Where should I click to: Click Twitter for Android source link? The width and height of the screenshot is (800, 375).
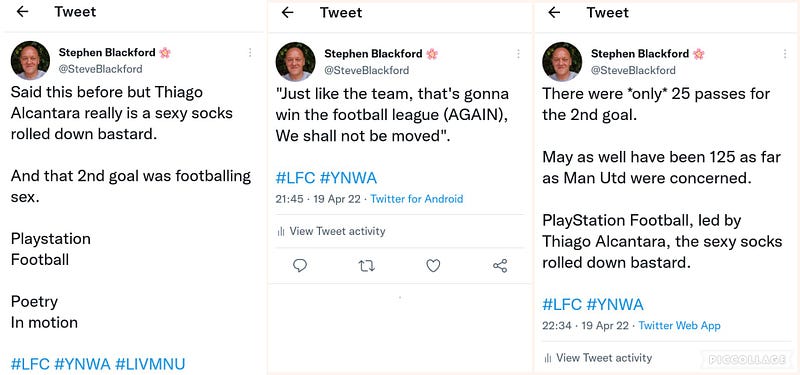pyautogui.click(x=417, y=199)
